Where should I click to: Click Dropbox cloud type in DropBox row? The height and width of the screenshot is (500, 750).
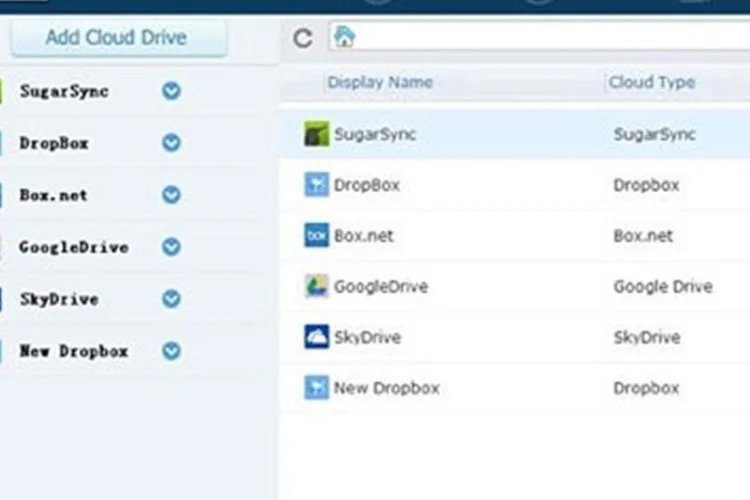pos(646,185)
